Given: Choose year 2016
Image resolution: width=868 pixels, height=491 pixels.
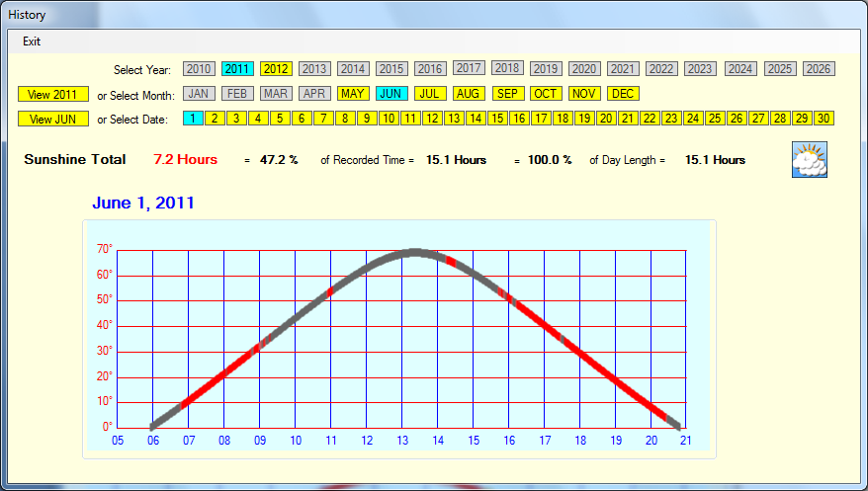Looking at the screenshot, I should pos(430,68).
